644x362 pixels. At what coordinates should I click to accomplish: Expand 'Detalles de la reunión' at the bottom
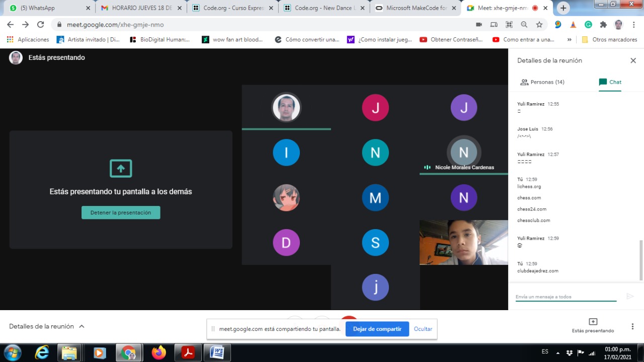click(x=47, y=326)
